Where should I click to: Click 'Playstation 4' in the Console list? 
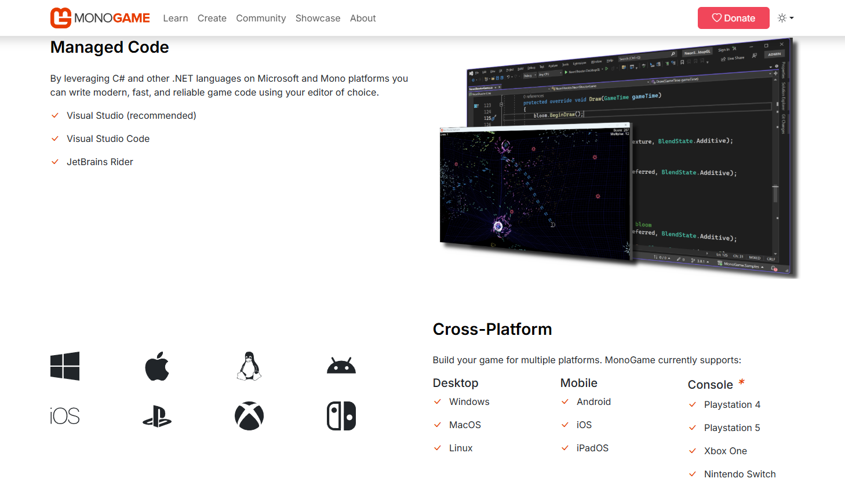click(733, 405)
